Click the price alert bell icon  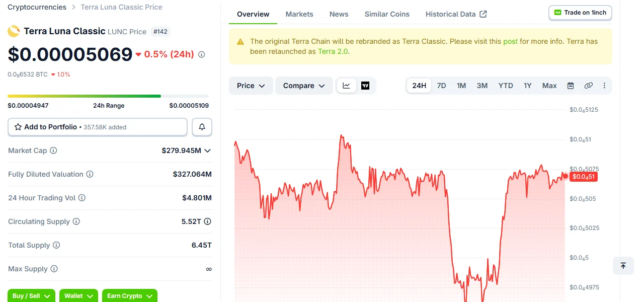coord(202,127)
